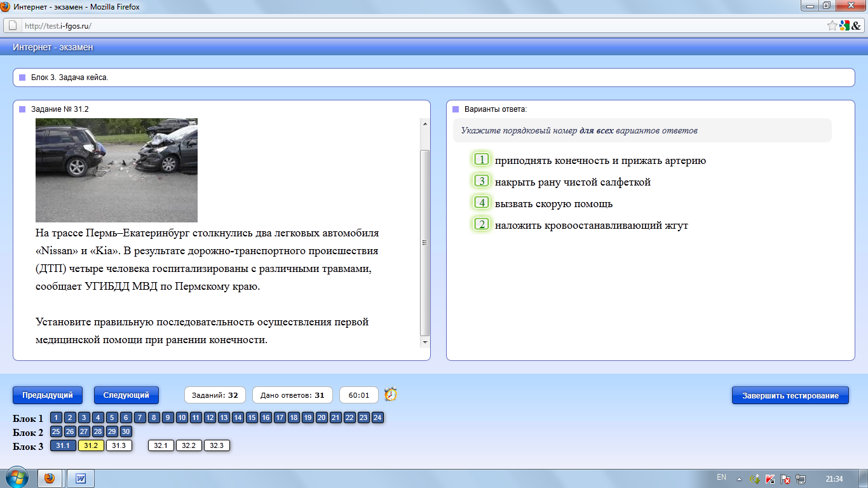Click the system clock 21:34

point(834,478)
